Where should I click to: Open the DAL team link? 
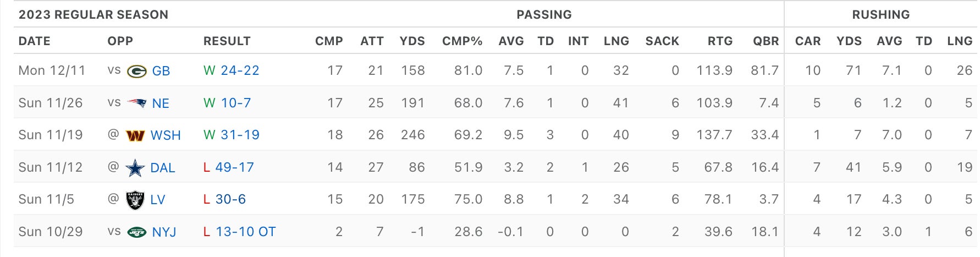(x=163, y=168)
